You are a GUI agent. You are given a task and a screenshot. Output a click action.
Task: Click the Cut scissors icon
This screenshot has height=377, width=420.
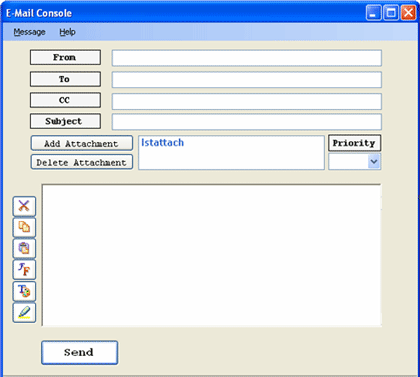pyautogui.click(x=24, y=206)
